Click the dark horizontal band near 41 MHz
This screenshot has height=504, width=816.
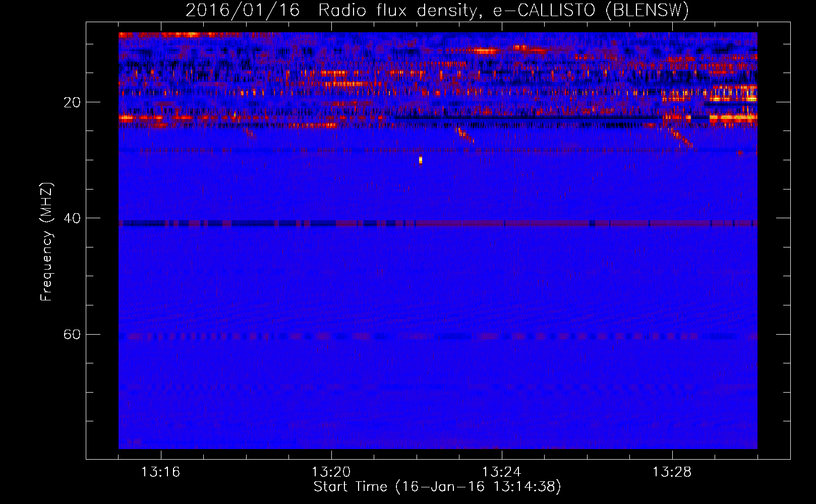(x=438, y=223)
